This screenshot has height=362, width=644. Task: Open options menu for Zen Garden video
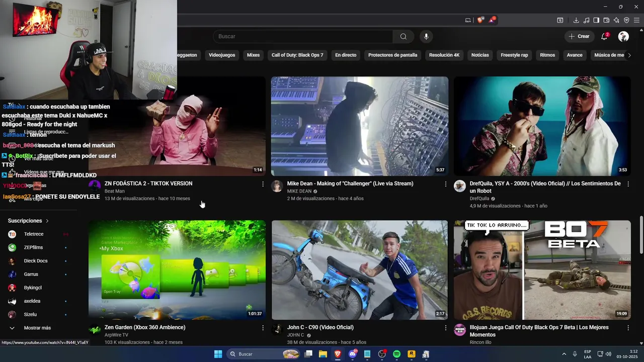263,328
